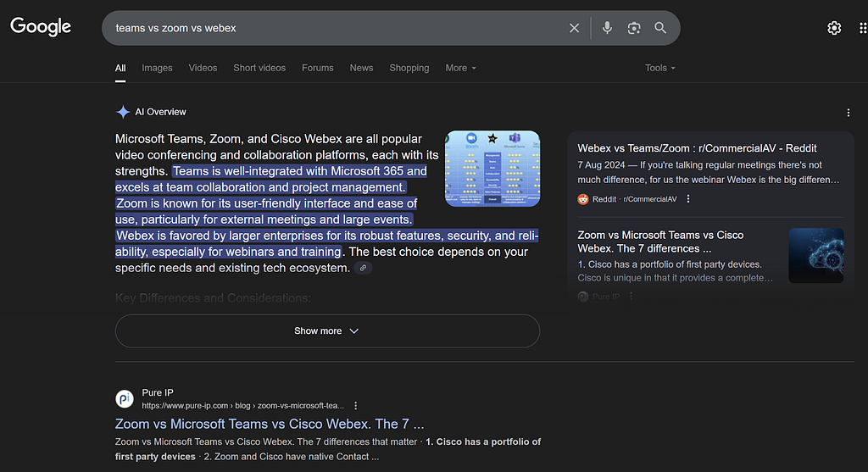Click the AI Overview sparkle icon
868x472 pixels.
click(123, 112)
